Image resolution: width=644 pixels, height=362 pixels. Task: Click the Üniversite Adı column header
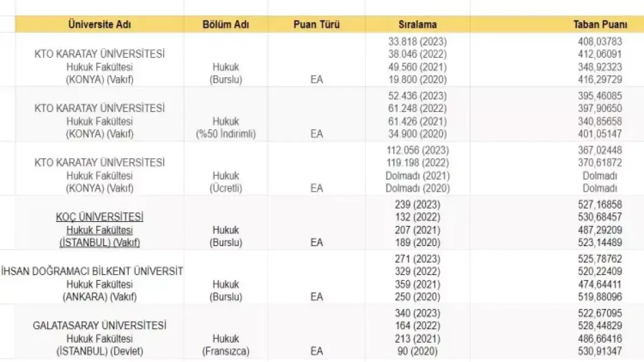(99, 25)
